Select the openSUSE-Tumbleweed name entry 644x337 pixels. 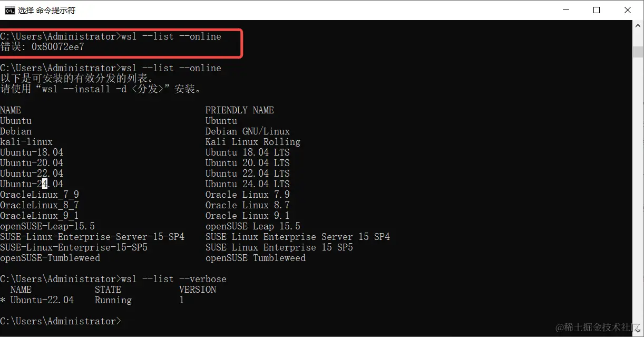coord(50,258)
